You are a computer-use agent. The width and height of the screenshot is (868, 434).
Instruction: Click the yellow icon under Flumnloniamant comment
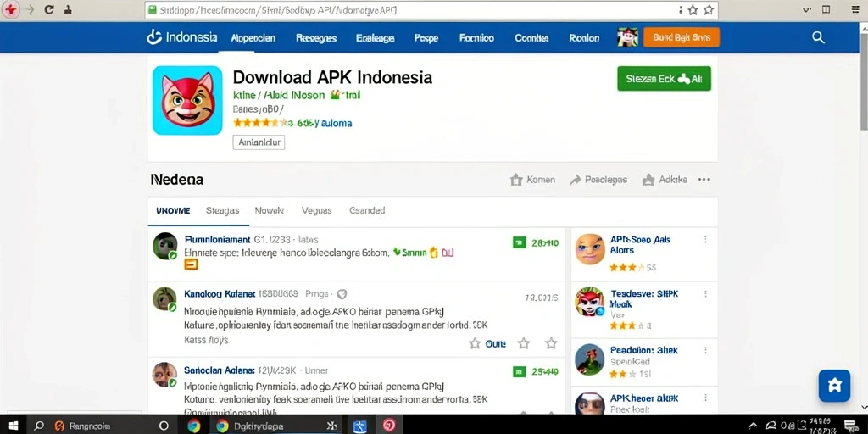191,265
